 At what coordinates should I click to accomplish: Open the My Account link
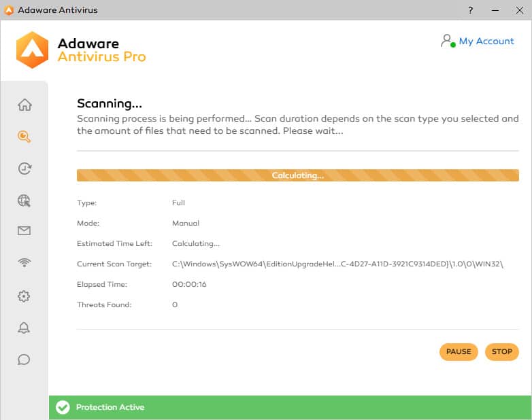[x=486, y=41]
